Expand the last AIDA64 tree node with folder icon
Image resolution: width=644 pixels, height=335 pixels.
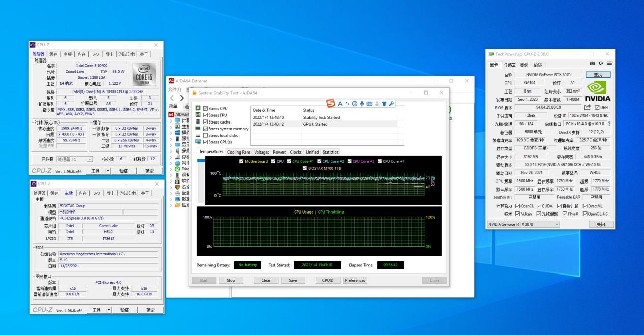(x=171, y=205)
